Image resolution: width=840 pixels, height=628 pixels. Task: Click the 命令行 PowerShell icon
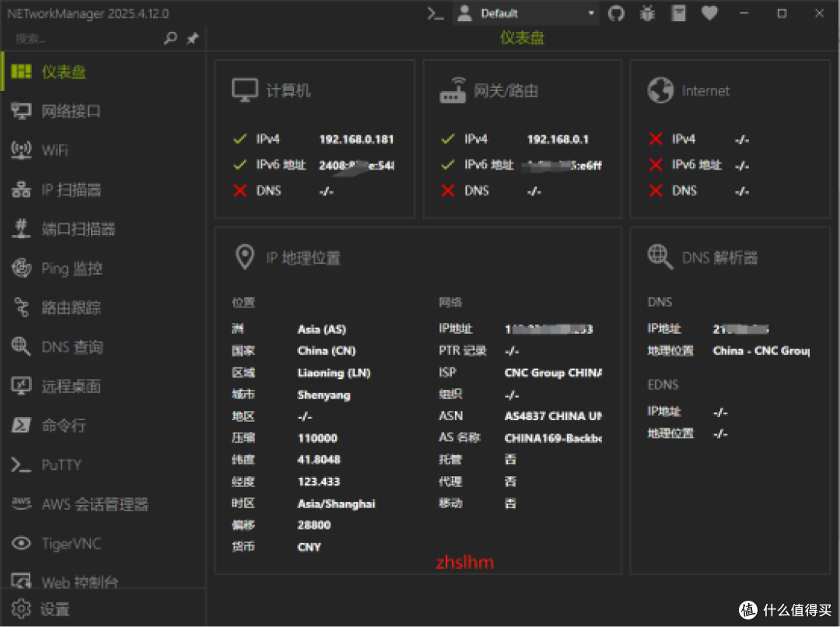click(x=22, y=425)
